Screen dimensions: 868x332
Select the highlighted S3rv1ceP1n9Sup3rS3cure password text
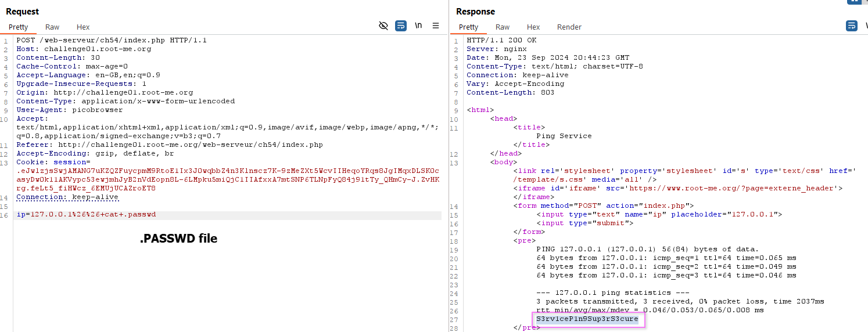[x=587, y=319]
